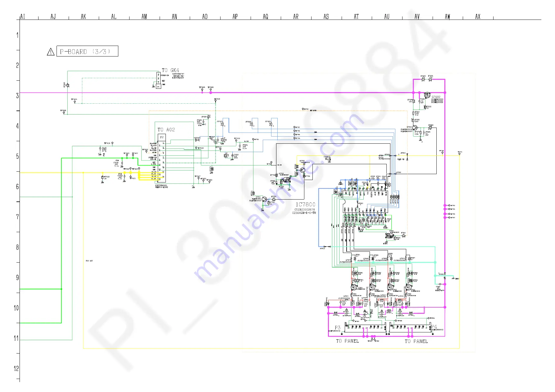Viewport: 555px width, 392px height.
Task: Click the warning triangle beside P-BOARD title
Action: pyautogui.click(x=51, y=52)
